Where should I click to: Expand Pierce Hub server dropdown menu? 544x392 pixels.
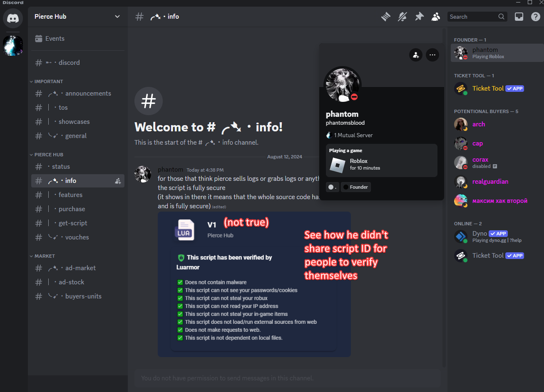[117, 17]
